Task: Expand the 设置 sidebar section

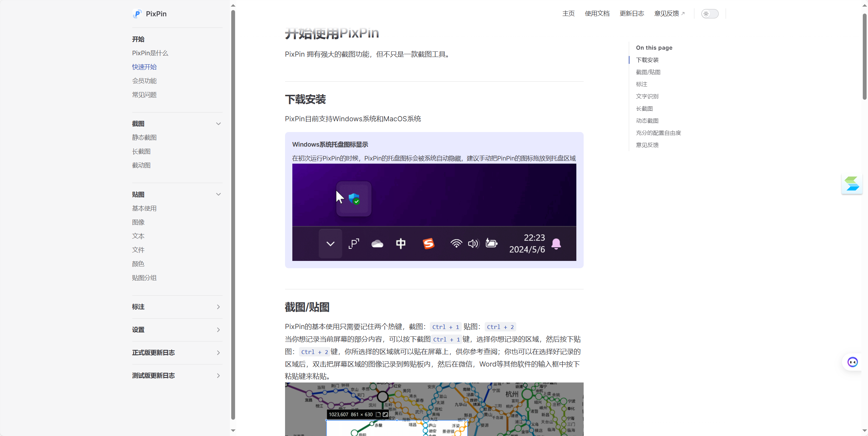Action: click(x=218, y=330)
